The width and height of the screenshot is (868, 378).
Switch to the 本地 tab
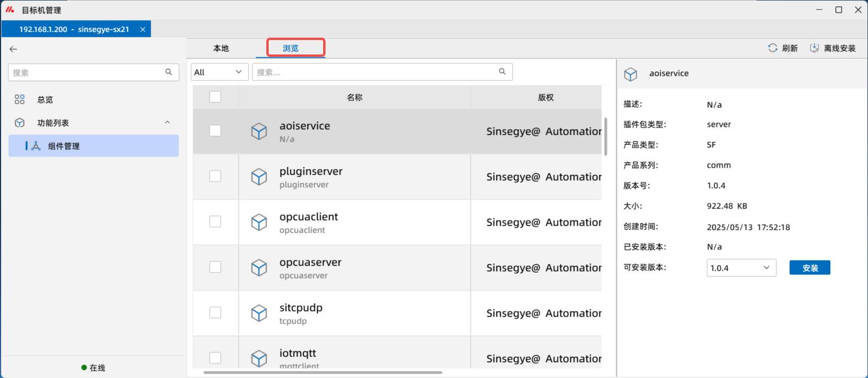pos(221,48)
